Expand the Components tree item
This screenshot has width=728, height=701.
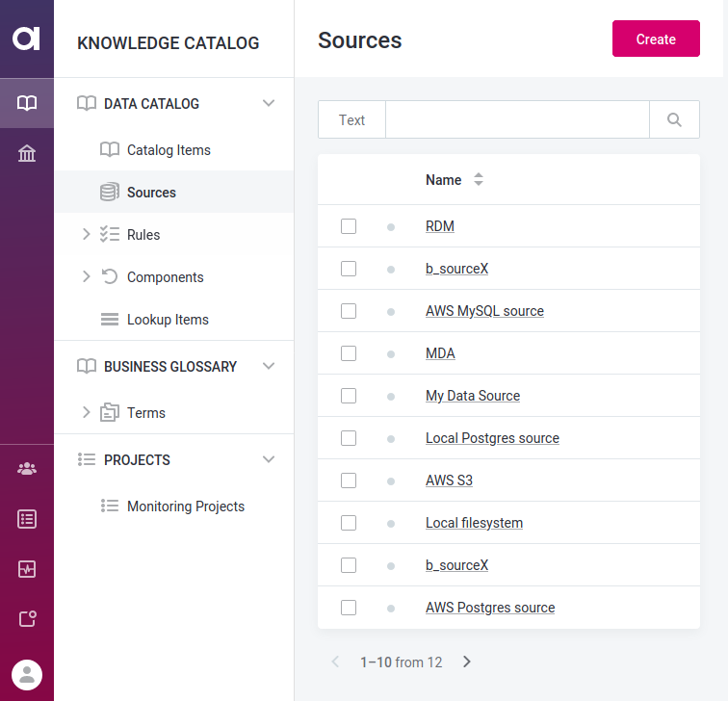[x=86, y=276]
